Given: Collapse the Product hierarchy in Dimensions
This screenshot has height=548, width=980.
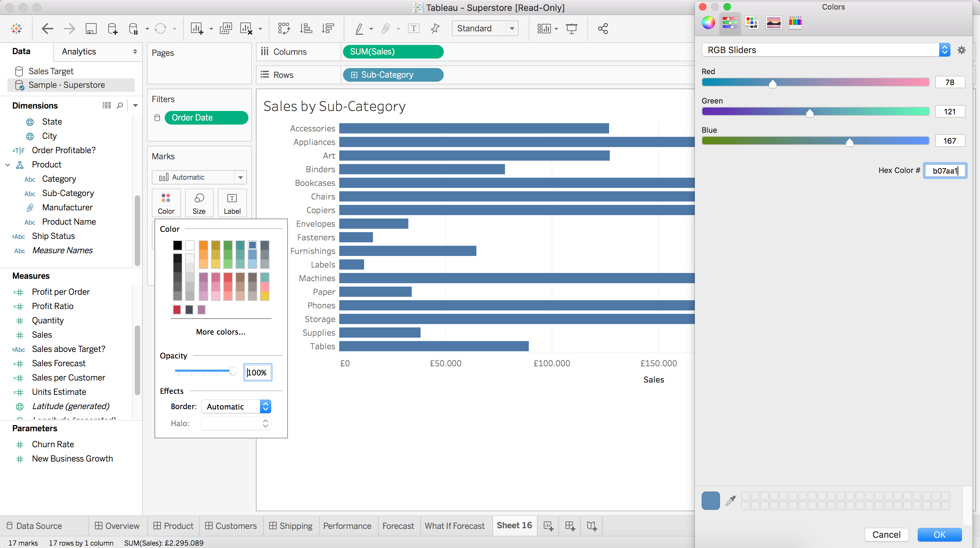Looking at the screenshot, I should [x=7, y=165].
